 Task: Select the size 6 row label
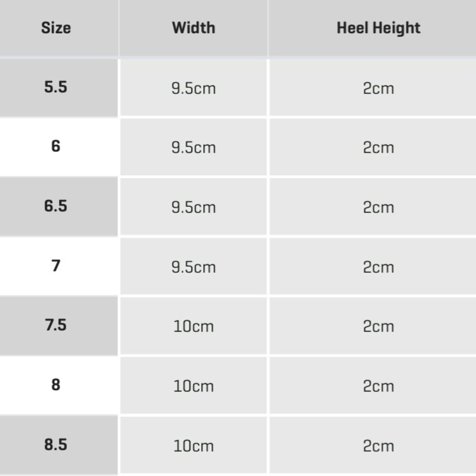(x=56, y=146)
